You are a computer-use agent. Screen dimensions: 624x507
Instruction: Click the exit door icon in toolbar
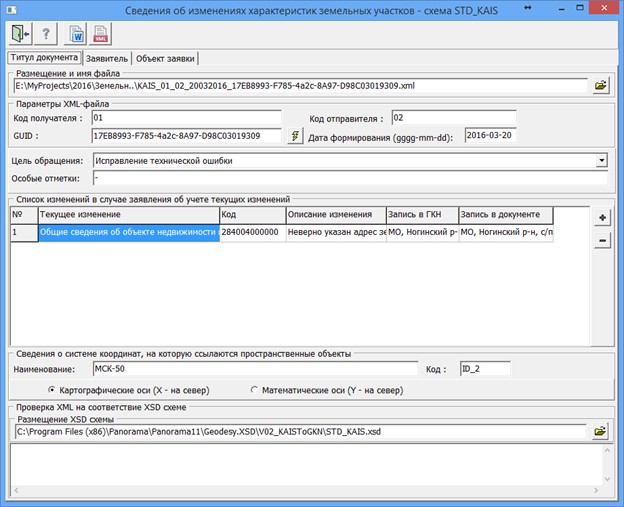click(21, 34)
